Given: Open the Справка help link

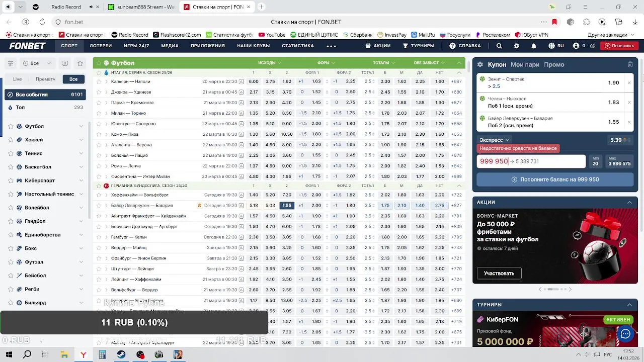Looking at the screenshot, I should [465, 46].
